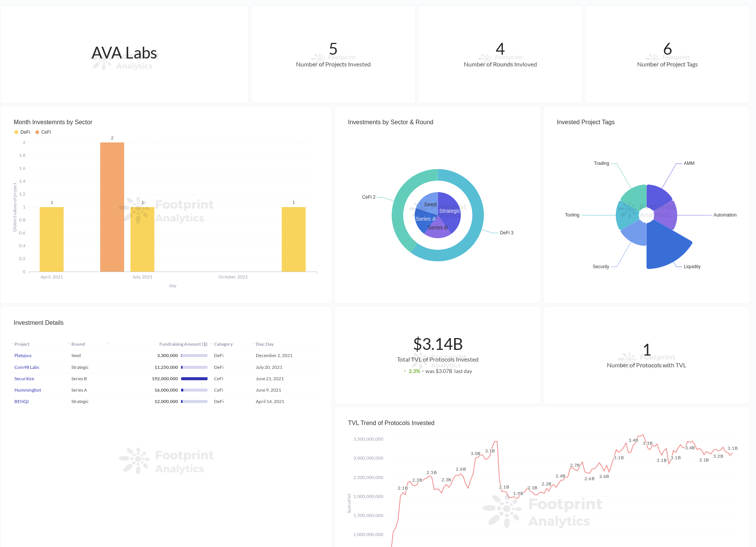
Task: Open the BENQI project link
Action: click(21, 401)
